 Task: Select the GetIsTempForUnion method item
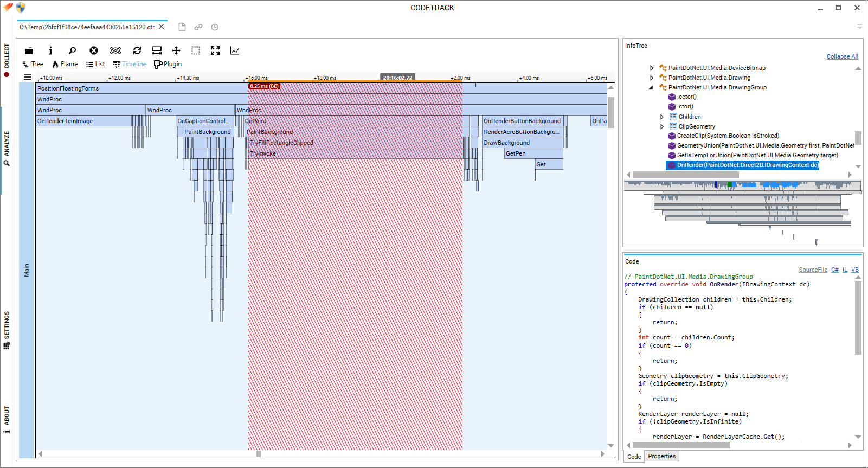point(753,155)
